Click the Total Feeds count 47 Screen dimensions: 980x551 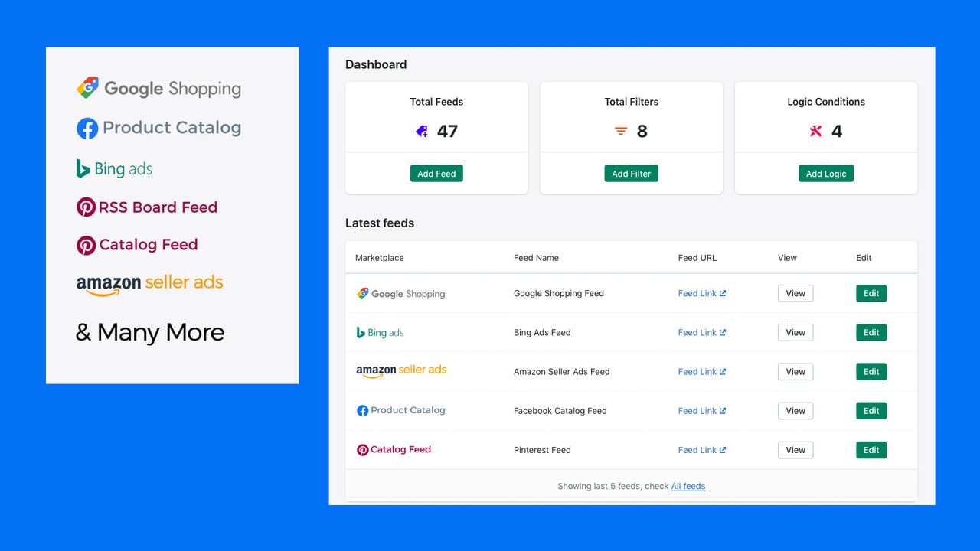(447, 132)
